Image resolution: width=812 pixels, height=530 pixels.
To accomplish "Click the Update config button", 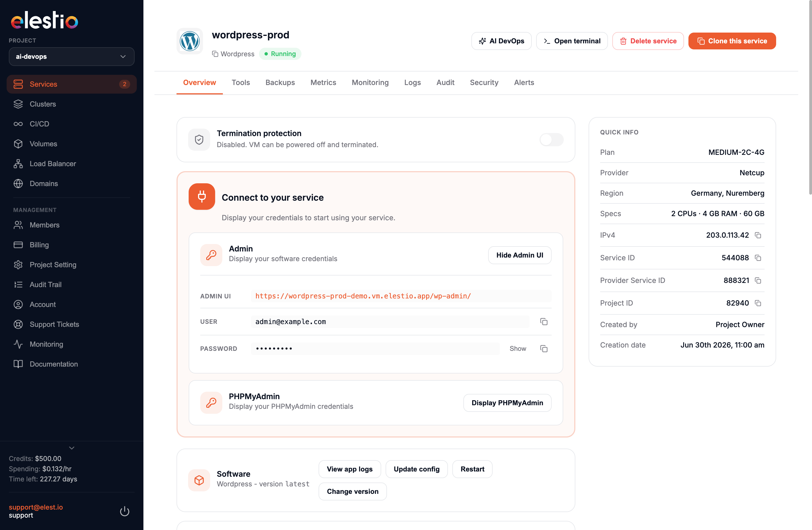I will coord(416,469).
